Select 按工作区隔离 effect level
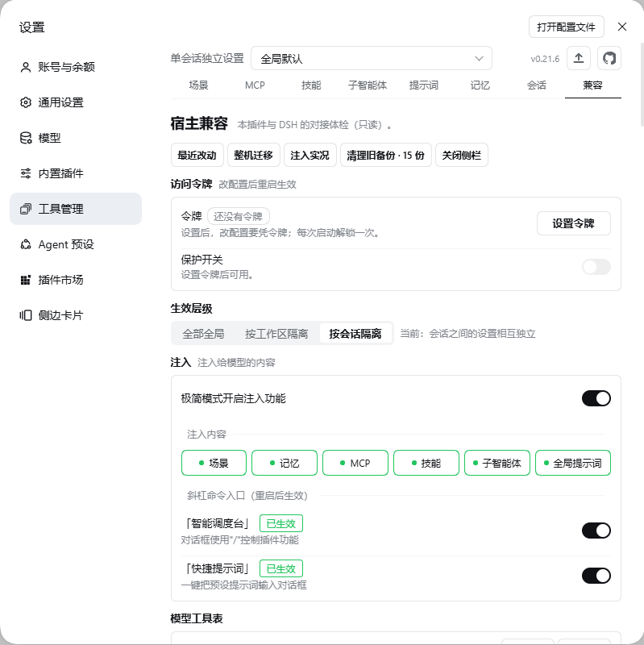This screenshot has height=645, width=644. [x=276, y=334]
